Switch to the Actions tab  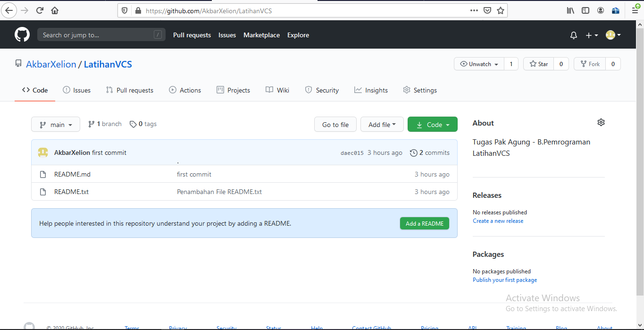185,90
